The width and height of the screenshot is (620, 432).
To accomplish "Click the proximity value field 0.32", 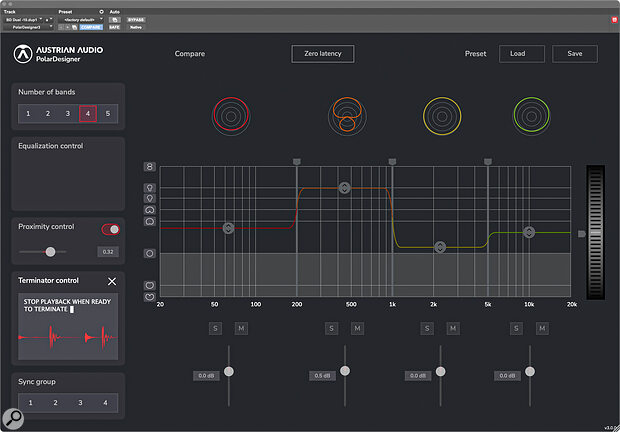I will (x=108, y=252).
